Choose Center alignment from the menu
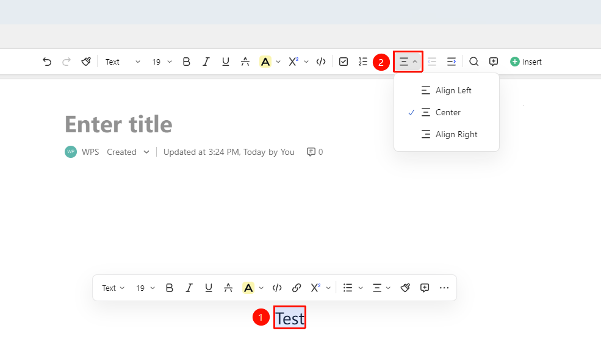This screenshot has width=601, height=364. 447,112
